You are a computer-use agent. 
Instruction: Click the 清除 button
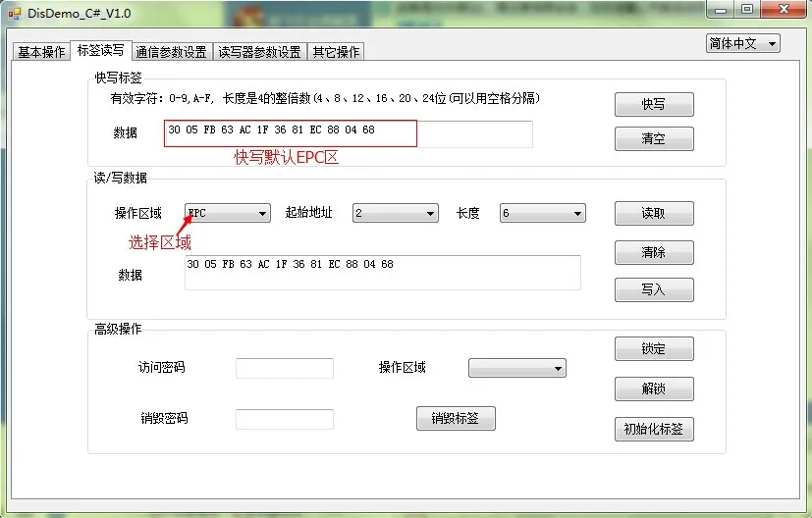click(654, 252)
